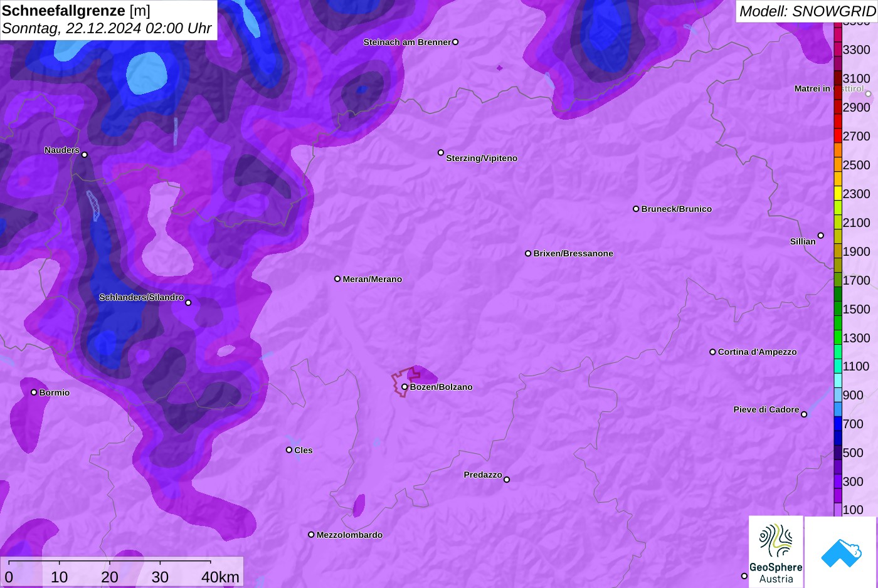Click the Matrei in Osttirol marker dot

click(x=869, y=94)
